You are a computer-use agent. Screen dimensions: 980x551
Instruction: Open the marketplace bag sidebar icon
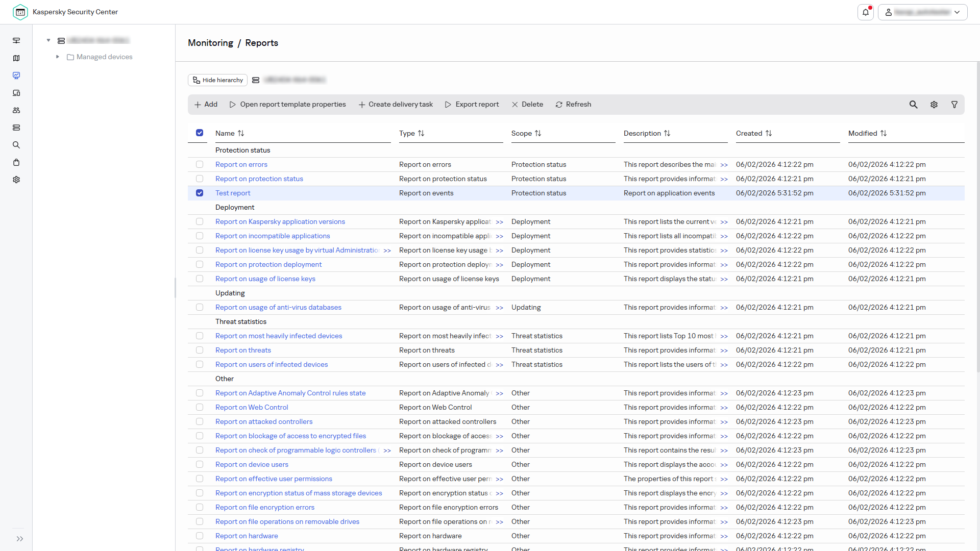(x=16, y=162)
